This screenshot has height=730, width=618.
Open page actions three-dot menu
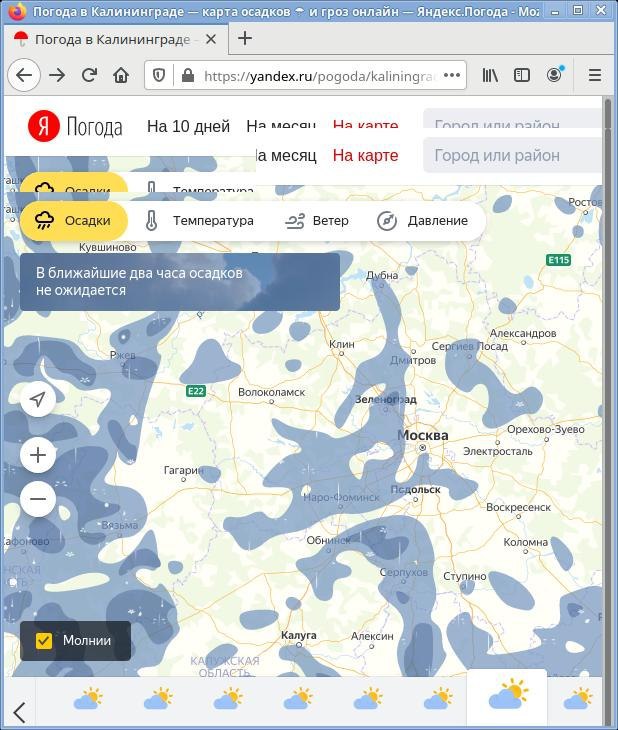452,75
